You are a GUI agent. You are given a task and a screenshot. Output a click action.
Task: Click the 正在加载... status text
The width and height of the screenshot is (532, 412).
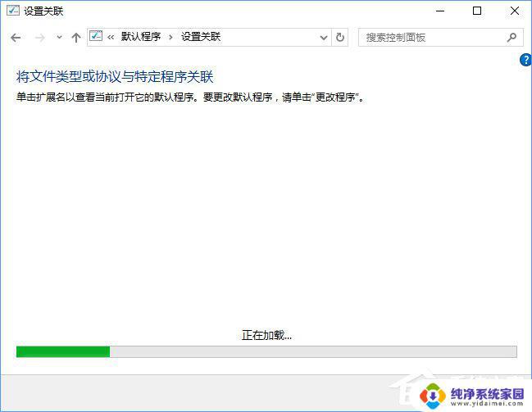(x=266, y=335)
